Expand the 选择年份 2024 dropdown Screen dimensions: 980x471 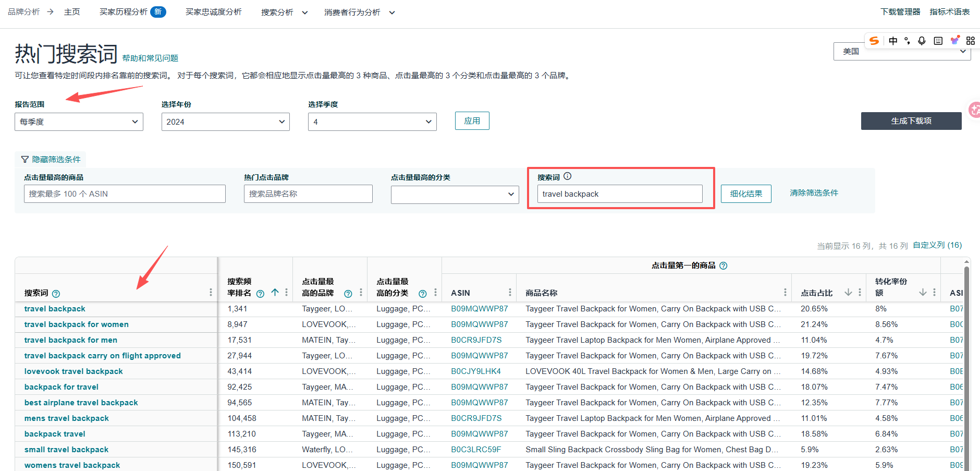click(225, 122)
